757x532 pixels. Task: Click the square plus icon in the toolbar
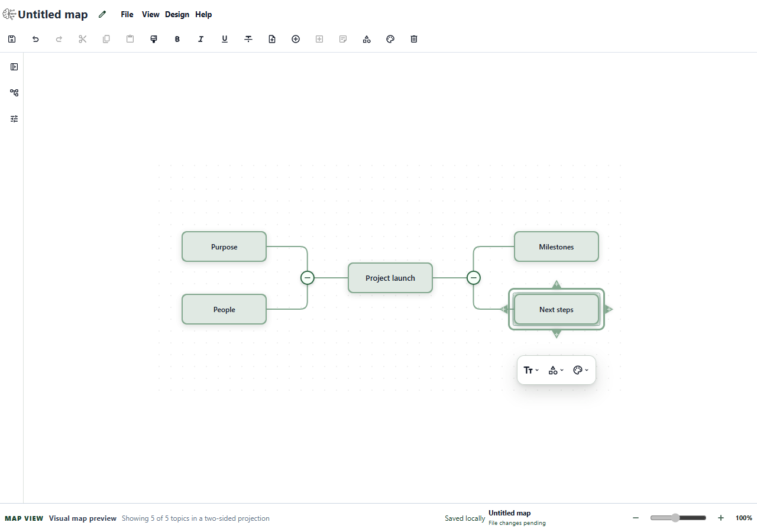pyautogui.click(x=319, y=39)
